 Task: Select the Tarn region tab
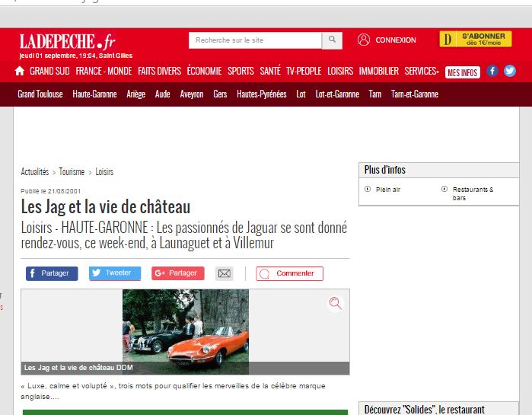375,94
